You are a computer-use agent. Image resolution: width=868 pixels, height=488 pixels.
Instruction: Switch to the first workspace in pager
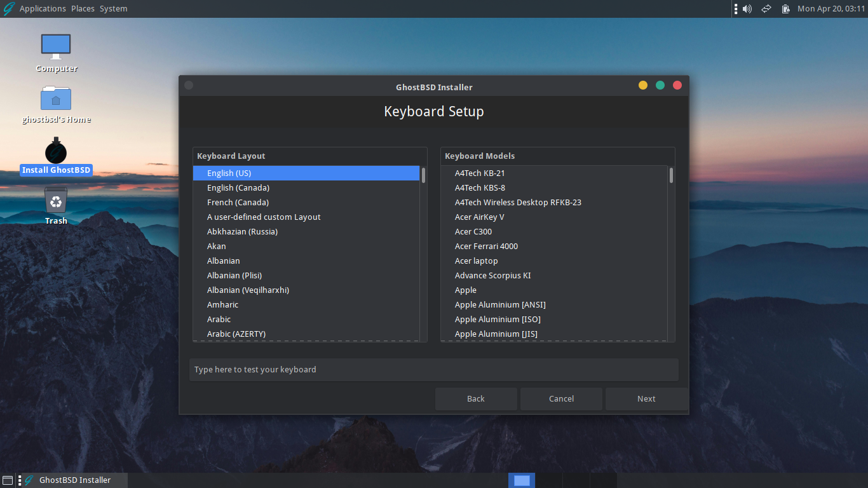(522, 480)
